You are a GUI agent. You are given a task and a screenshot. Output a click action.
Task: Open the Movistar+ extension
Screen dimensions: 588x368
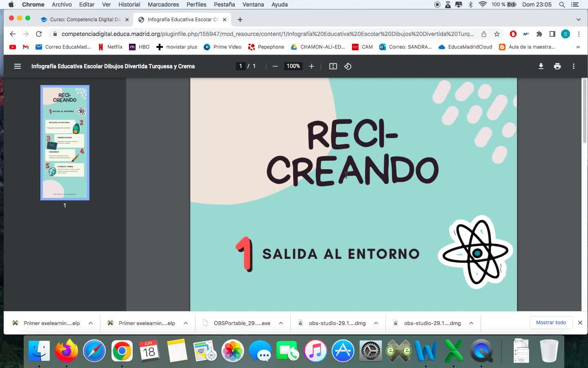click(x=526, y=34)
